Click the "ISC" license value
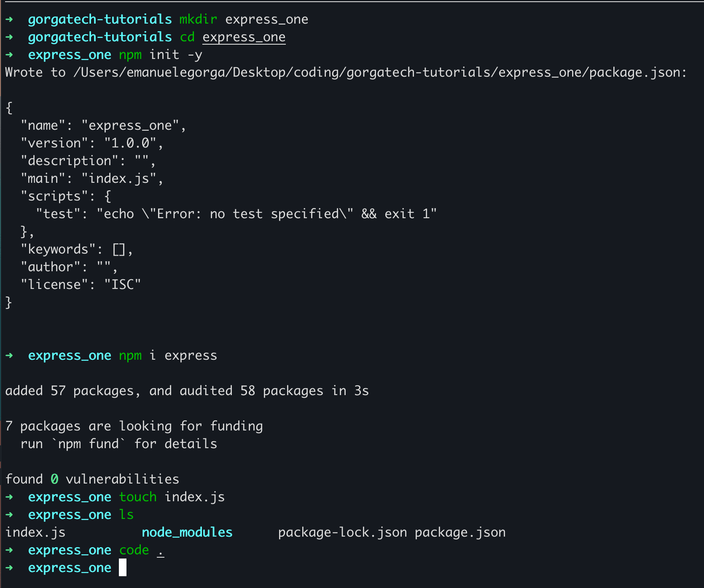 tap(123, 285)
